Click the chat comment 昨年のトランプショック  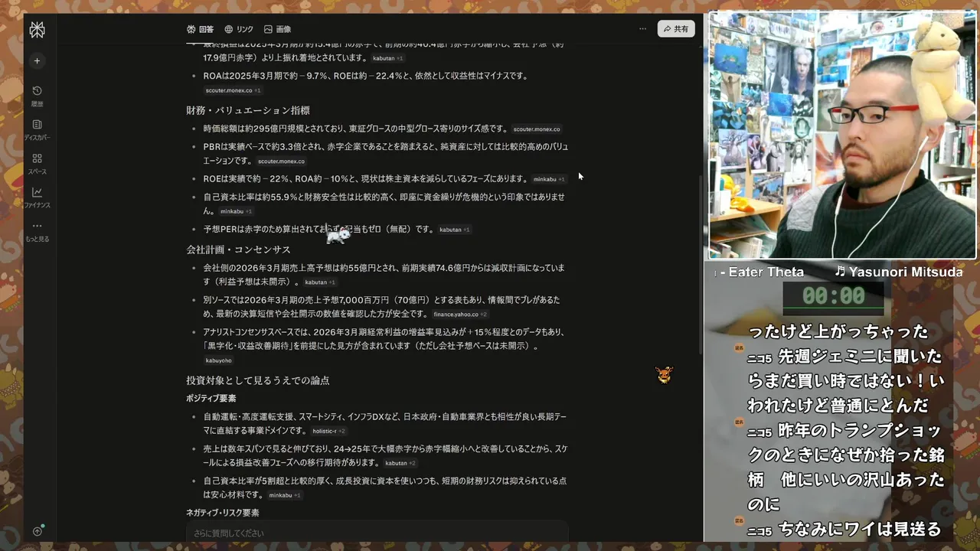[846, 467]
